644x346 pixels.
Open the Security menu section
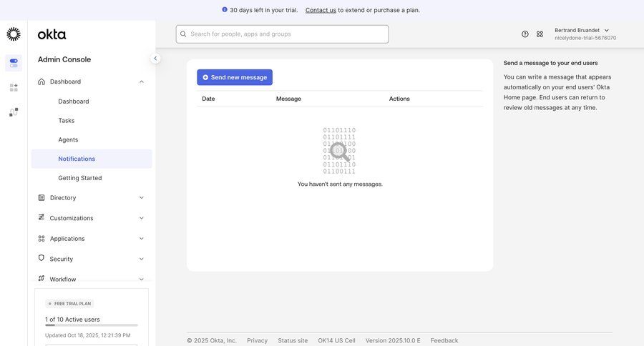pos(92,259)
